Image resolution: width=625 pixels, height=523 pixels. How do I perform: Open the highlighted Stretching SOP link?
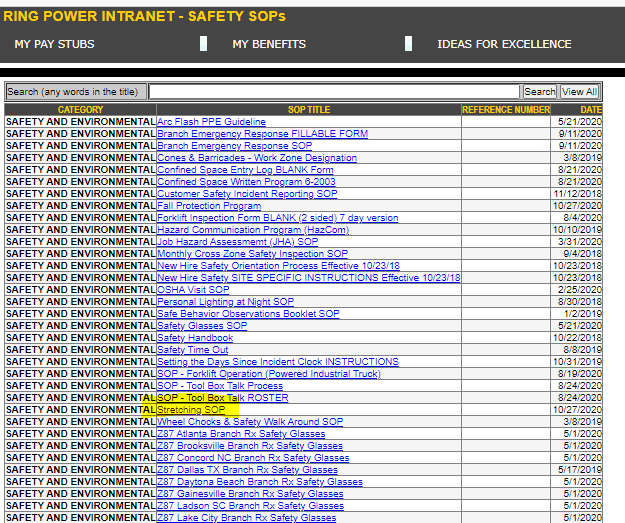point(191,410)
